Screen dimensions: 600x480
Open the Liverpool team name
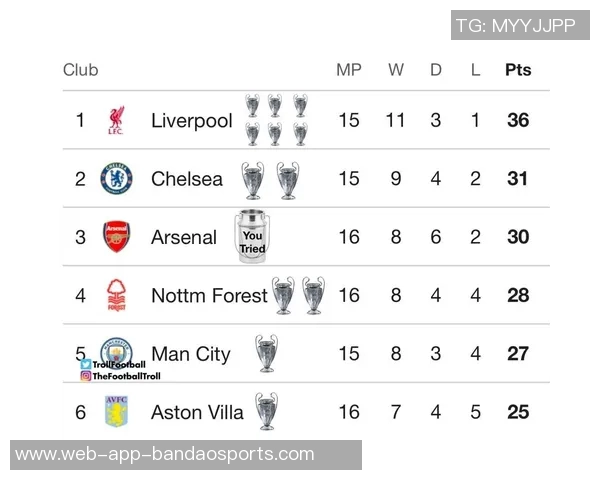(x=191, y=121)
